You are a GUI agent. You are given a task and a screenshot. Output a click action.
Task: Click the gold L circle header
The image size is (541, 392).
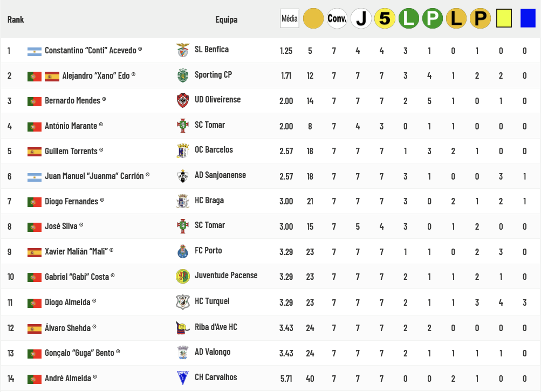(456, 19)
